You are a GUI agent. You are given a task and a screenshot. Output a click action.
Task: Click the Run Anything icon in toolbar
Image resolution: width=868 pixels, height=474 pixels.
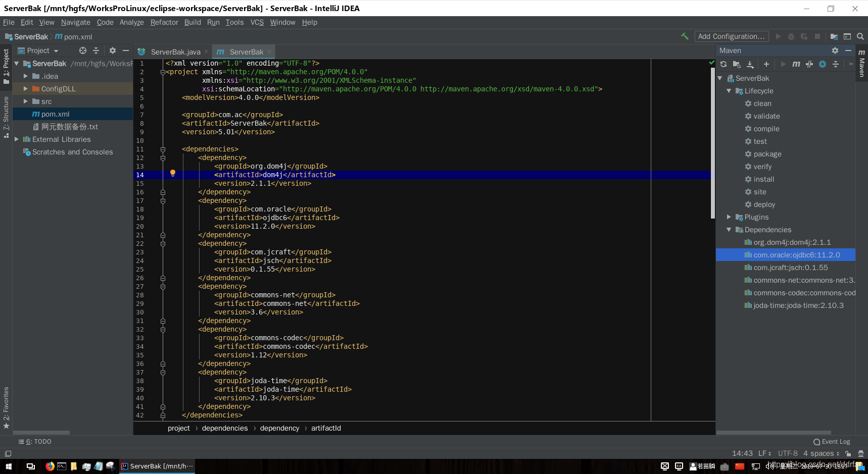(x=847, y=36)
